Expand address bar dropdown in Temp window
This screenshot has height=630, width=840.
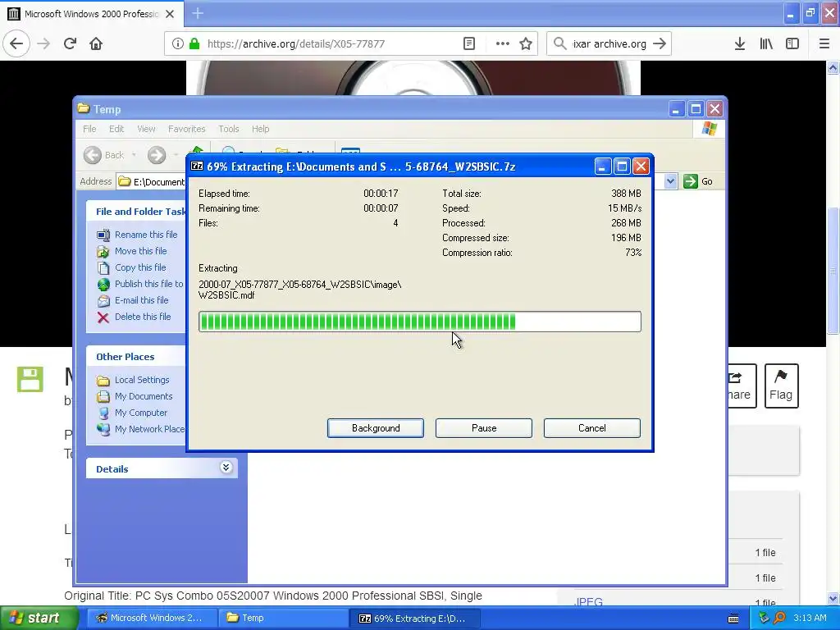coord(670,181)
